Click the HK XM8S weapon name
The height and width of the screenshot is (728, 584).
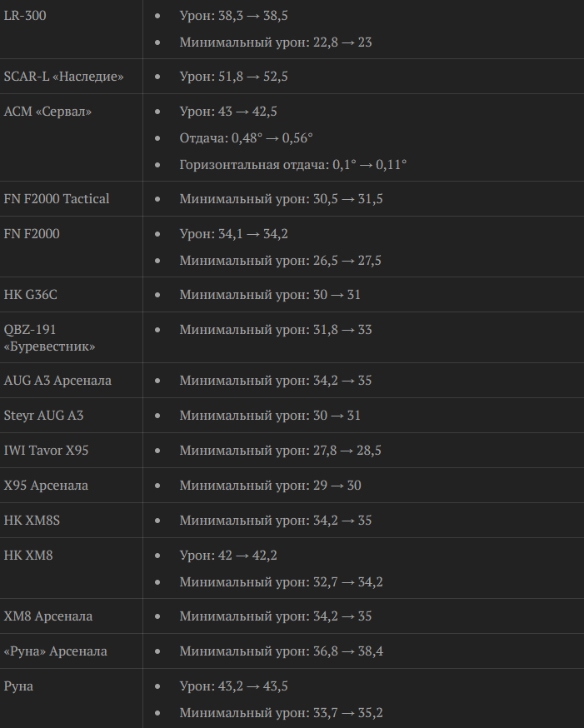(32, 521)
